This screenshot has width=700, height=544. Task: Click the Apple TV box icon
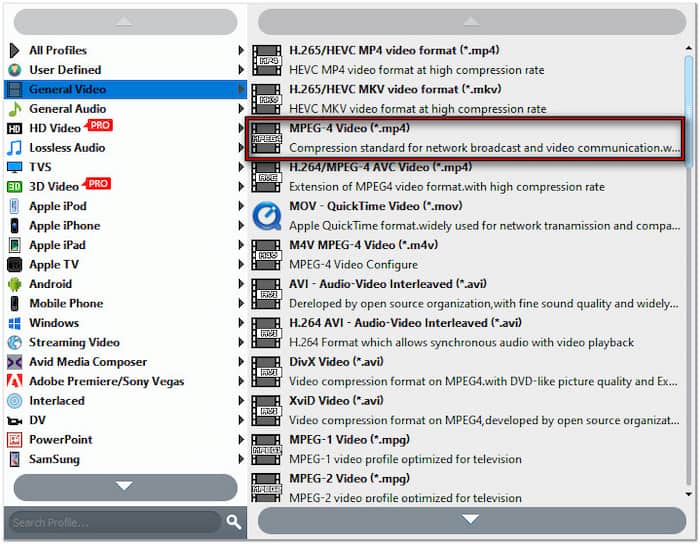(x=14, y=265)
